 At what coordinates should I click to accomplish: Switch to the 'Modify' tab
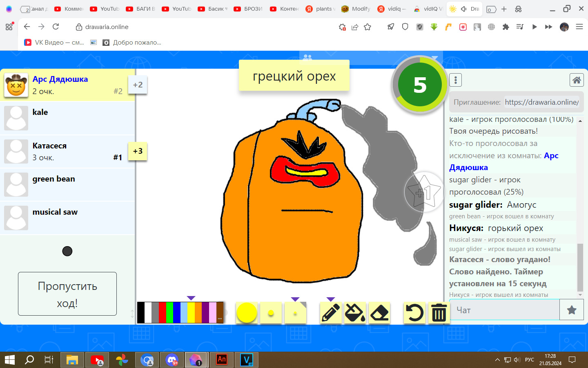tap(356, 9)
